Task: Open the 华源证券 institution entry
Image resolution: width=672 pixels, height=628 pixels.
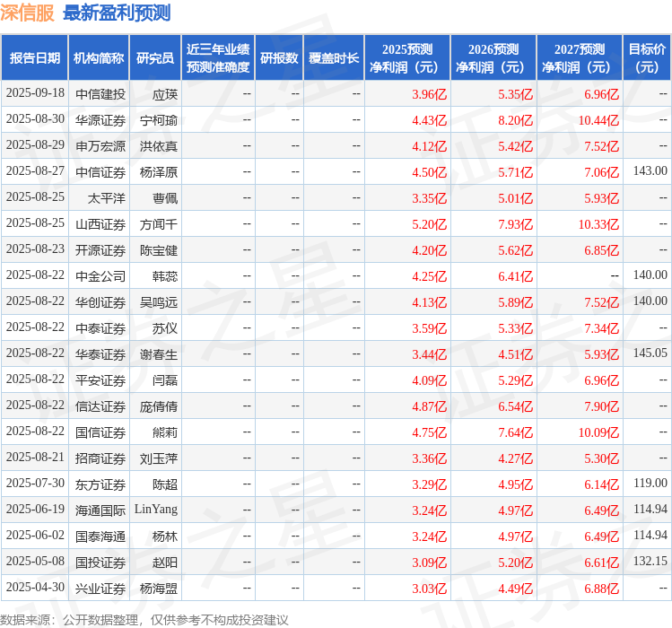Action: 100,120
